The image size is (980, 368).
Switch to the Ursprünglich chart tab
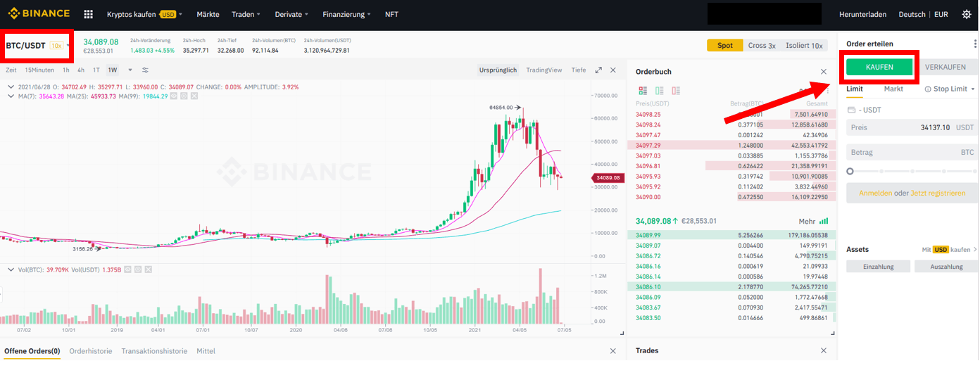click(498, 70)
